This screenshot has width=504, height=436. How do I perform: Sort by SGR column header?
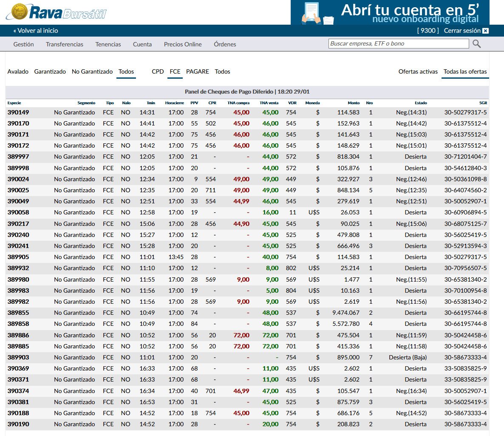tap(483, 103)
